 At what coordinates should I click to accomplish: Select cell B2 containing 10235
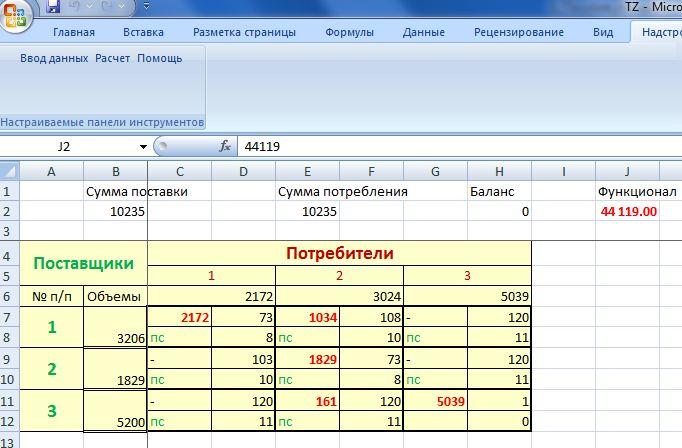tap(115, 211)
